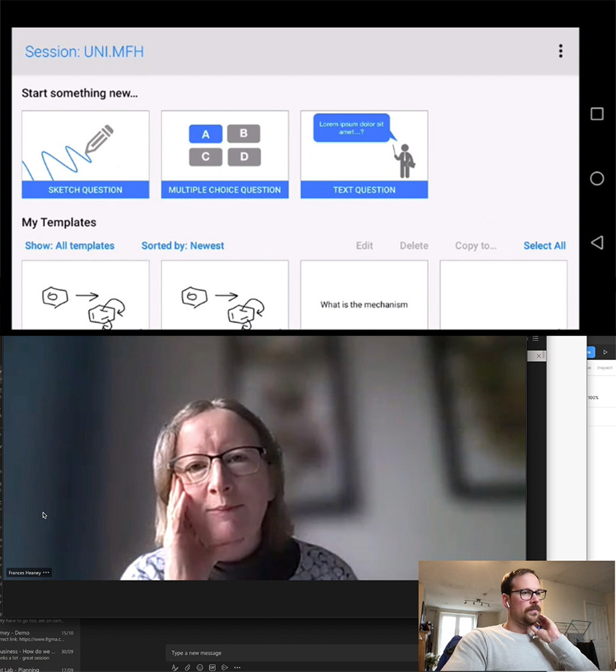Open the emoji picker in message toolbar

click(x=200, y=667)
